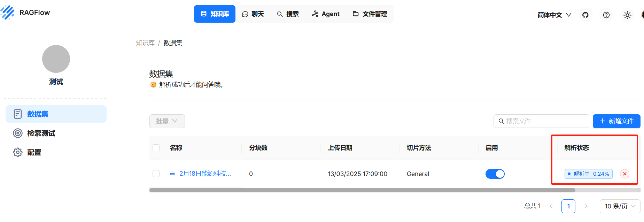Open the 简体中文 language dropdown
Viewport: 644px width, 222px height.
pyautogui.click(x=554, y=15)
